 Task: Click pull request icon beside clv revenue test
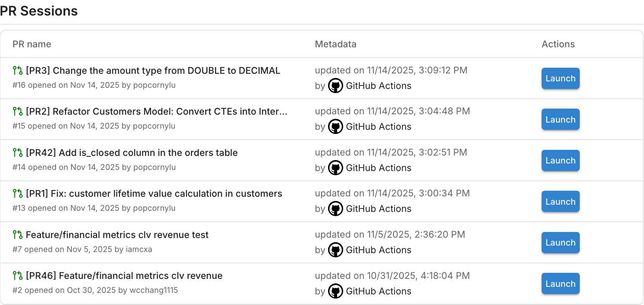18,235
